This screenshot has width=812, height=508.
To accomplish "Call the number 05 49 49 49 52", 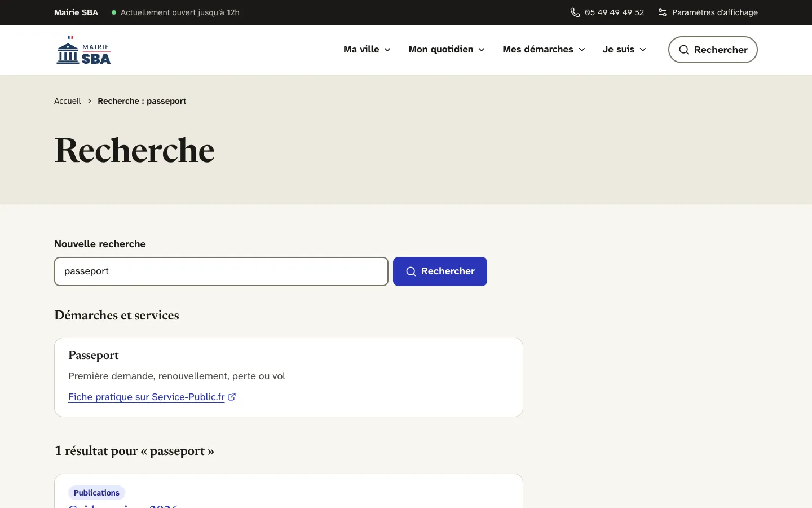I will [x=607, y=12].
